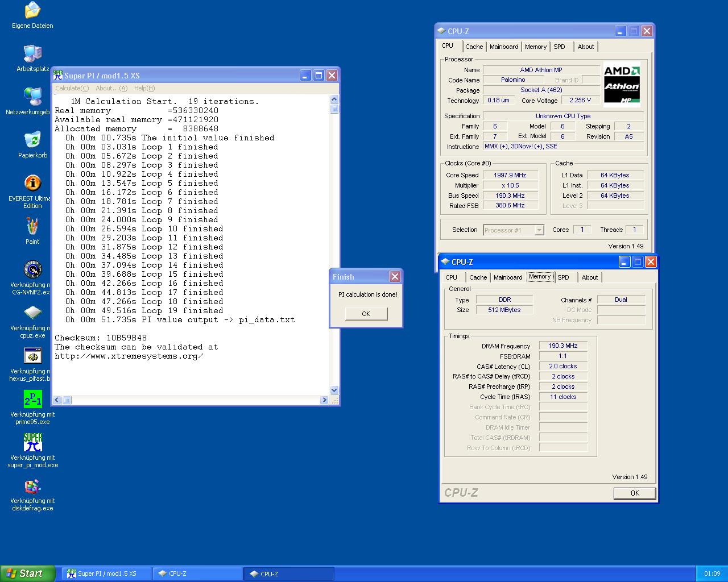Switch to About tab in lower CPU-Z
Viewport: 728px width, 582px height.
coord(590,277)
